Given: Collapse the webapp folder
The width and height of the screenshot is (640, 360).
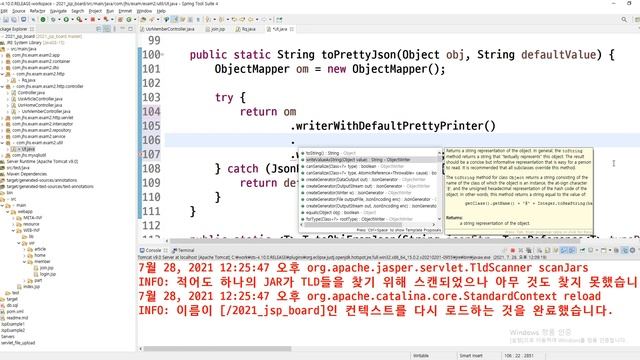Looking at the screenshot, I should click(8, 212).
